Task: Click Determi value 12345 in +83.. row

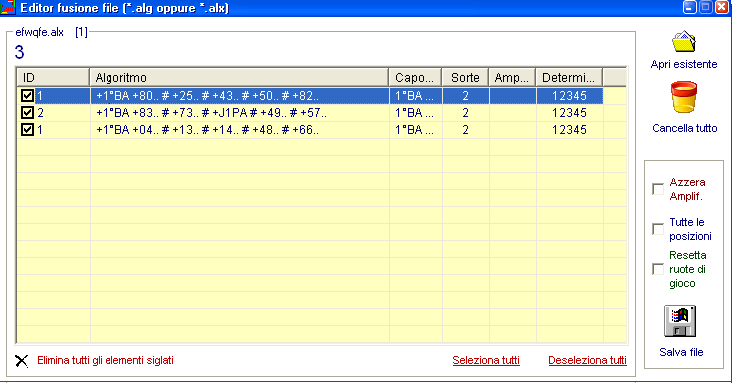Action: click(569, 113)
